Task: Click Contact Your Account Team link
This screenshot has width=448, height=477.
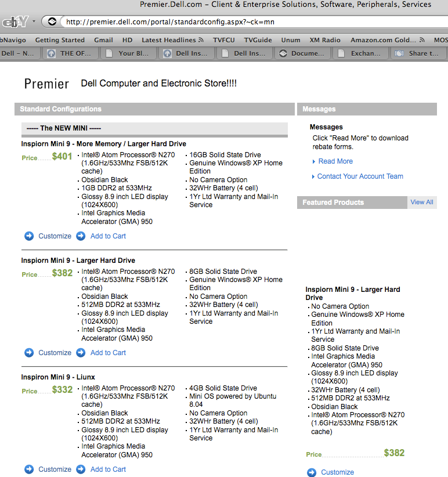Action: click(360, 176)
